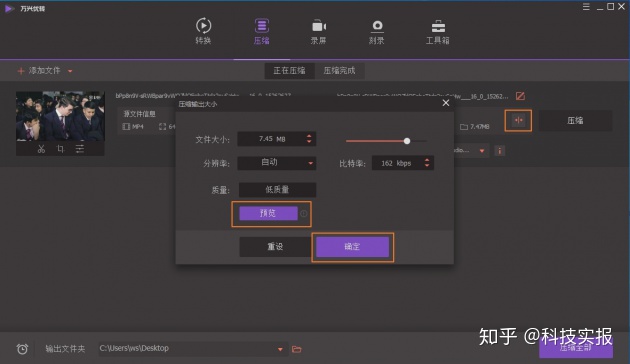Click the file size slider handle

[x=407, y=141]
